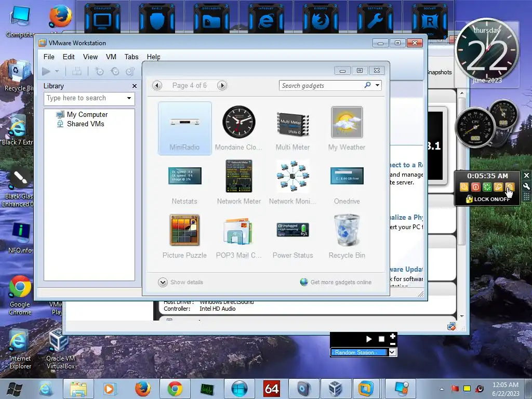This screenshot has width=532, height=399.
Task: Select the My Weather gadget icon
Action: [x=347, y=122]
